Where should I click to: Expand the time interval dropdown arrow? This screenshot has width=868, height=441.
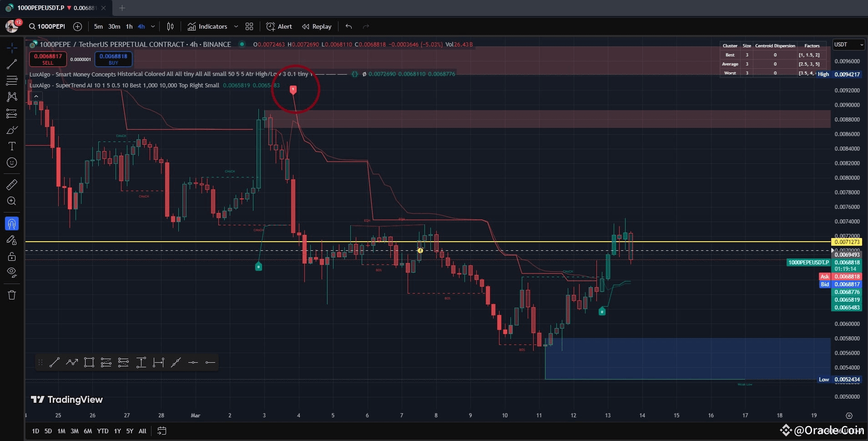pyautogui.click(x=153, y=26)
